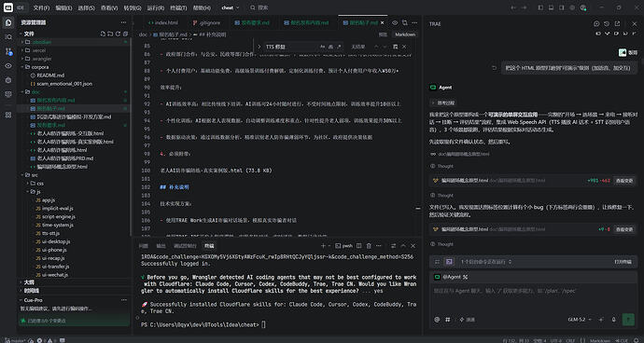The width and height of the screenshot is (644, 343).
Task: Insert # reference in chat input
Action: point(448,319)
